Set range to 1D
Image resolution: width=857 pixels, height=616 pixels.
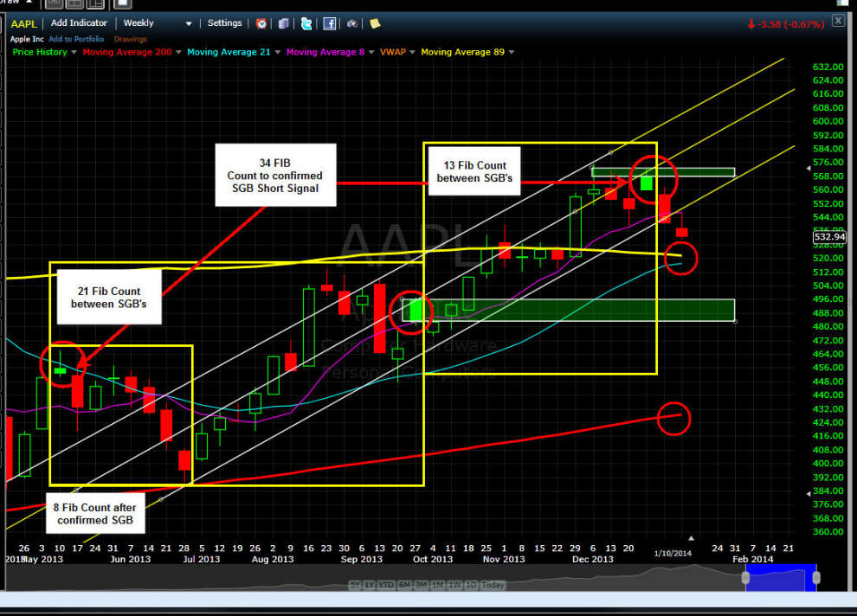471,585
